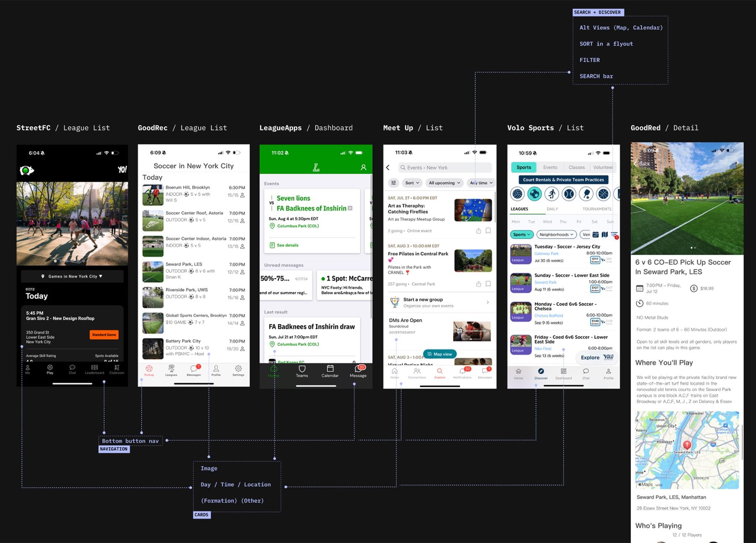Toggle the volleyball sport filter in Volo
Viewport: 756px width, 543px height.
pyautogui.click(x=517, y=194)
